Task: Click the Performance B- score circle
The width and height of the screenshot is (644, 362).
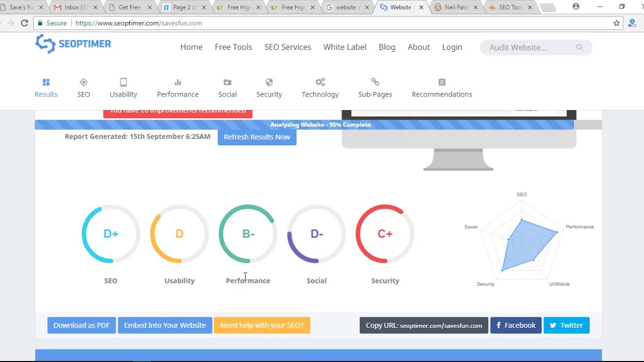Action: (248, 234)
